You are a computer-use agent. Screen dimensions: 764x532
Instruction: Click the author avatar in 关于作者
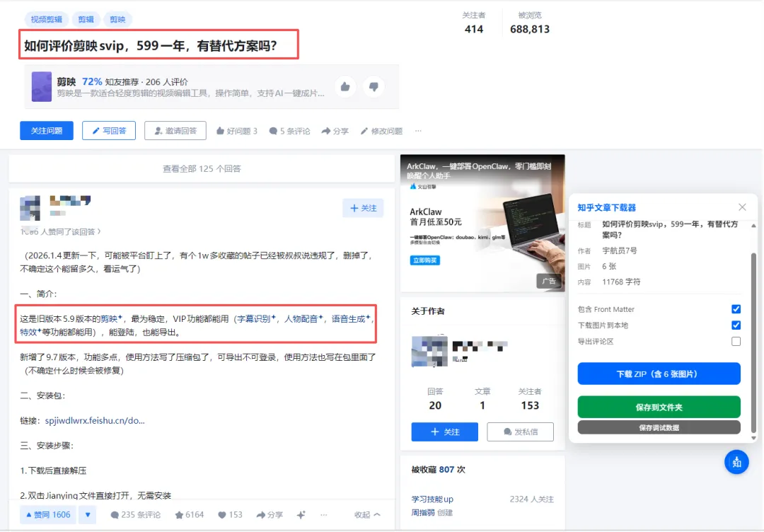429,351
